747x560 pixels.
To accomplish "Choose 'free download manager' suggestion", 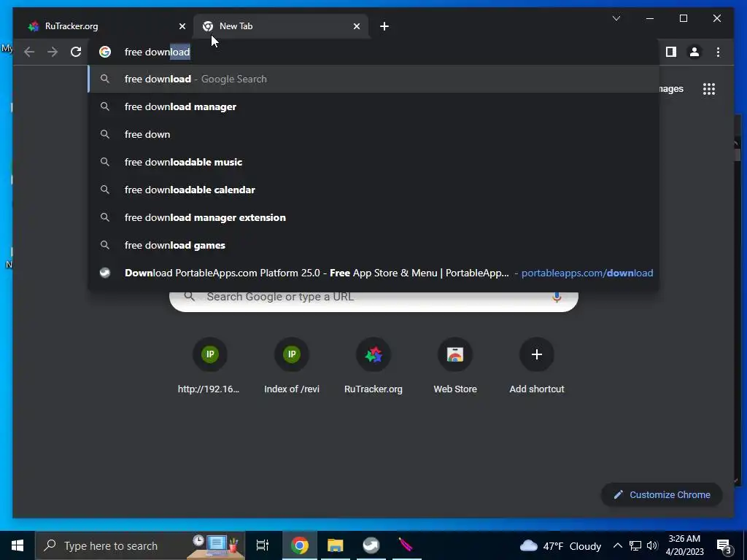I will click(x=373, y=106).
